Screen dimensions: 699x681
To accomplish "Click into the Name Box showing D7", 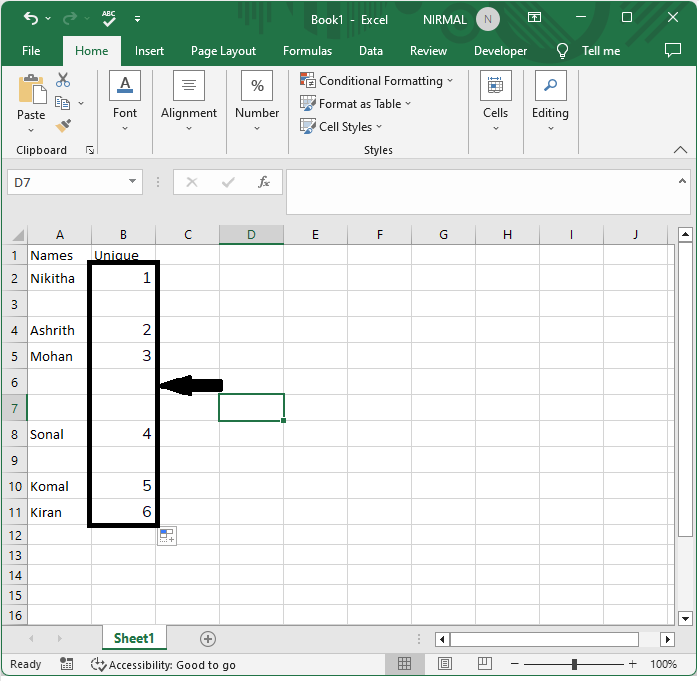I will (67, 182).
